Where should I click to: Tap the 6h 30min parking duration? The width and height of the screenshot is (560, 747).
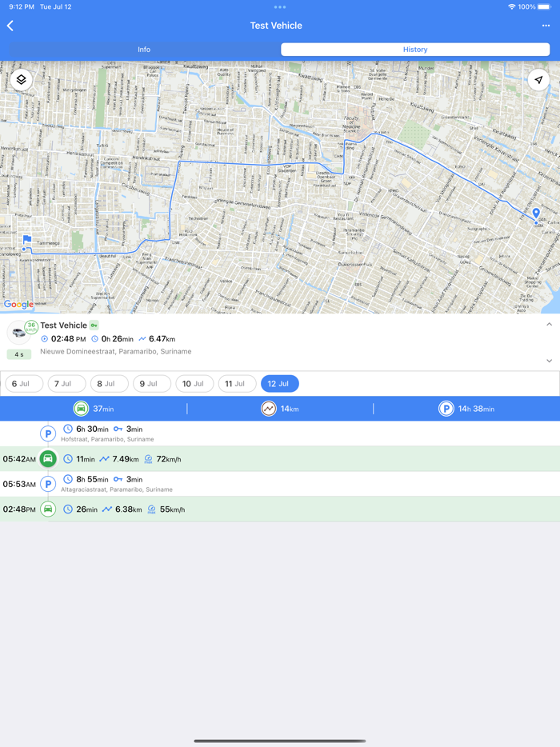click(x=92, y=429)
